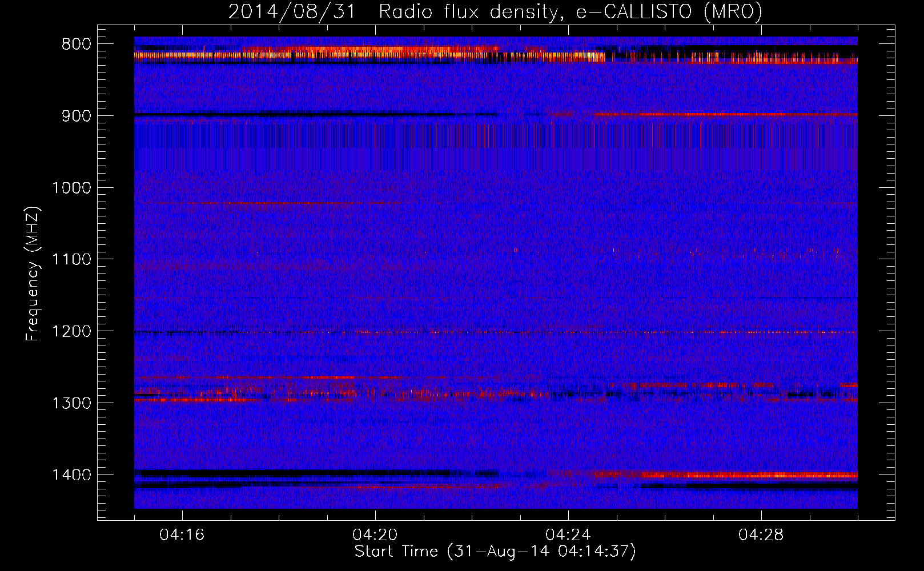Click the 04:28 time tick label
Viewport: 924px width, 571px height.
(x=761, y=535)
